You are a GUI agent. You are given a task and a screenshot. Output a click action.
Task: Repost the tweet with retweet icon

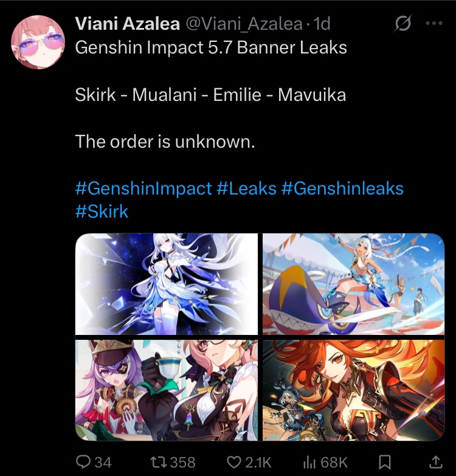click(x=159, y=462)
